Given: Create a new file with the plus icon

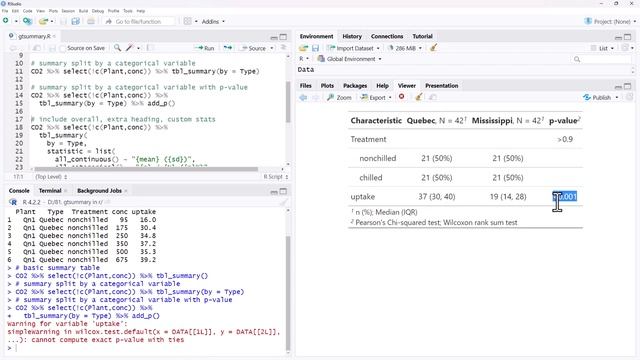Looking at the screenshot, I should pos(6,21).
